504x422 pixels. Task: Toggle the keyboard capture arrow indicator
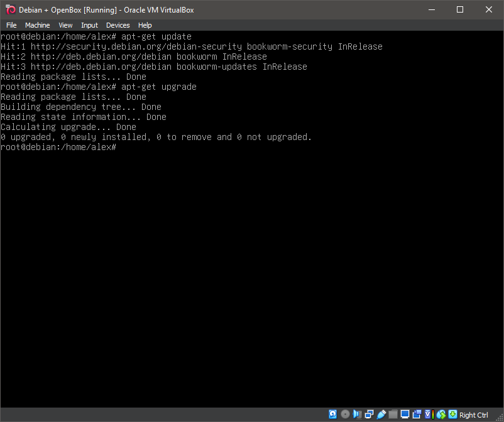click(452, 414)
